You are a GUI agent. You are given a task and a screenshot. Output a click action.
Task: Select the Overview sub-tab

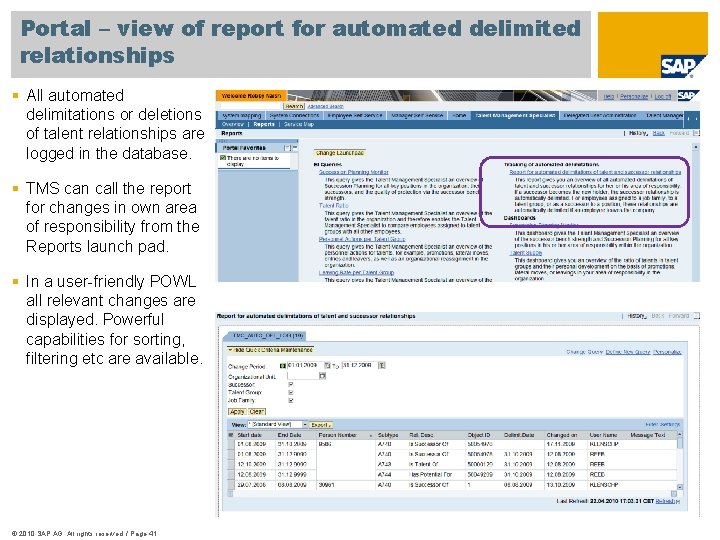(x=232, y=124)
